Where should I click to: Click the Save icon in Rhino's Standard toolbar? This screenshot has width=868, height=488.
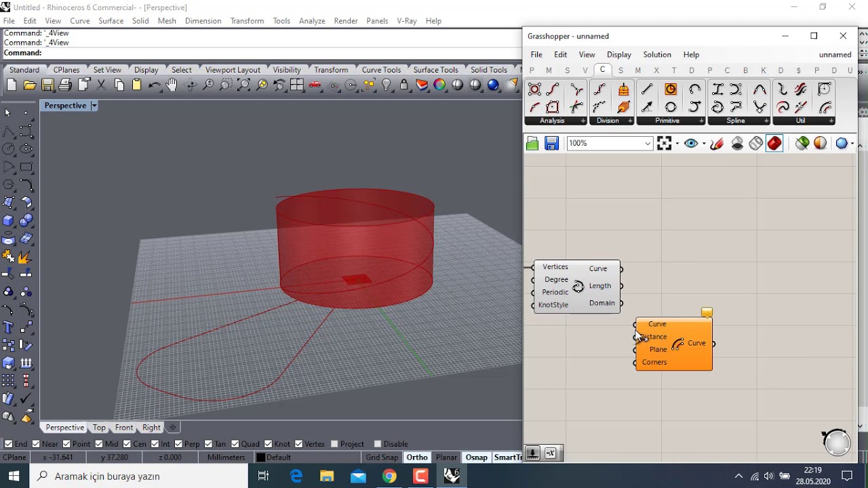point(47,85)
